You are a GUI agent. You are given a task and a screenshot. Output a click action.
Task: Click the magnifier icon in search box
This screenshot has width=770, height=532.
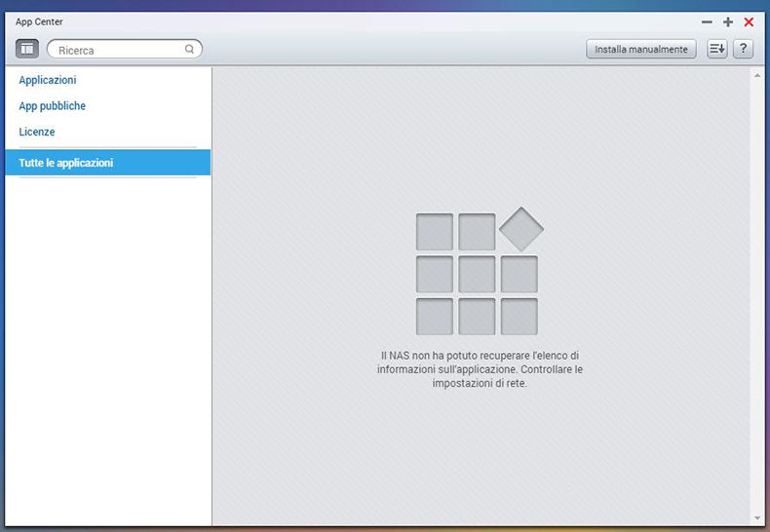pos(190,49)
